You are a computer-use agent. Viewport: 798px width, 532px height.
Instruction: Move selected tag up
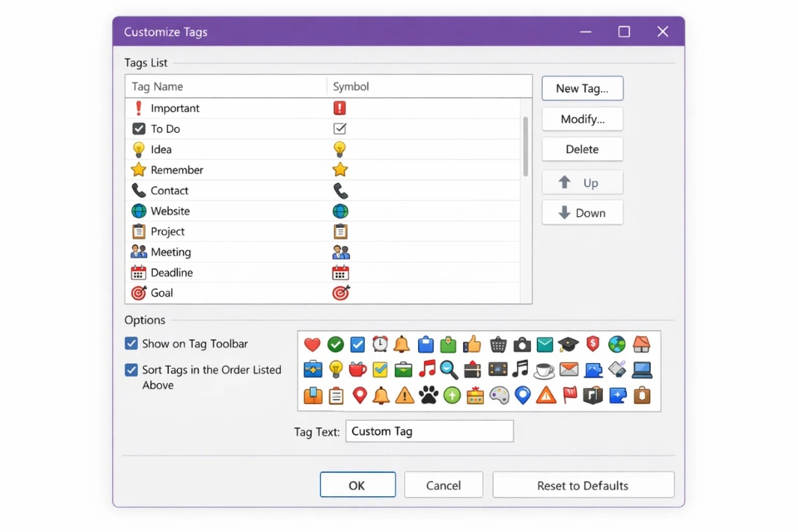click(x=582, y=182)
